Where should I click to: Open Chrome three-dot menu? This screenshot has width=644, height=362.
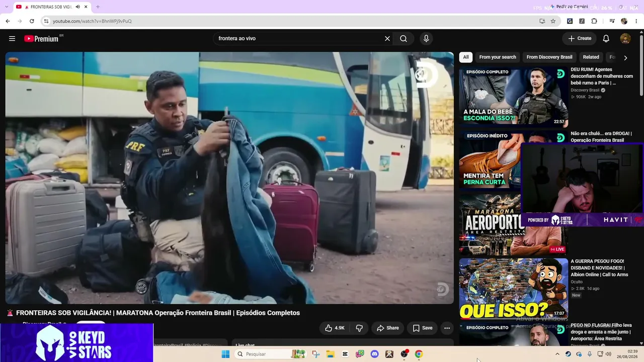coord(636,21)
